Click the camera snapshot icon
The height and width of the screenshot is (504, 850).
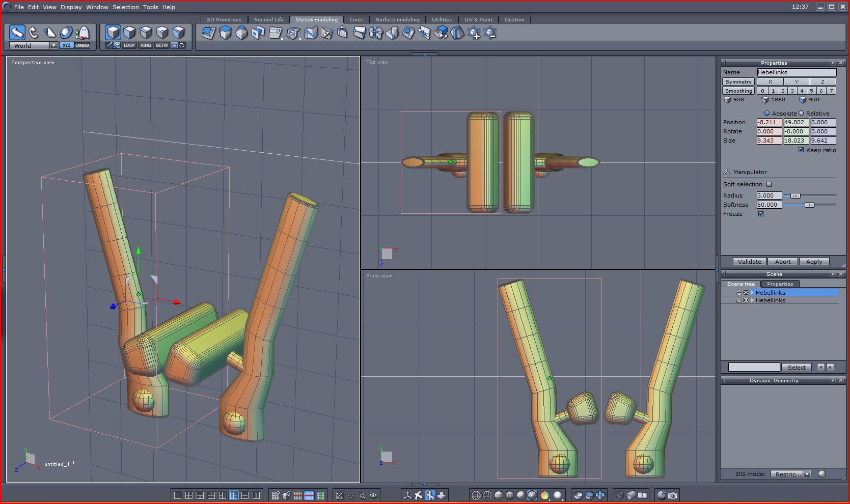pyautogui.click(x=673, y=495)
